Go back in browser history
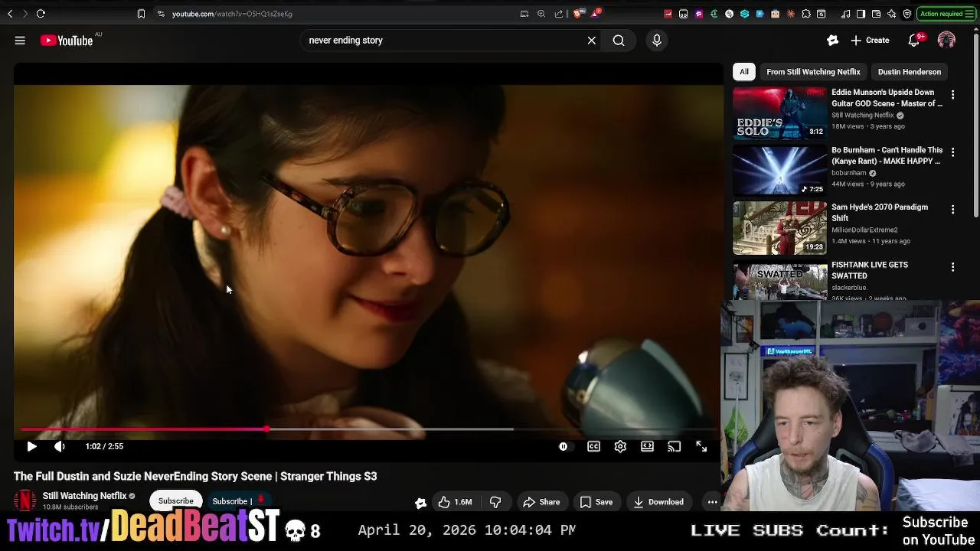This screenshot has height=551, width=980. 10,14
